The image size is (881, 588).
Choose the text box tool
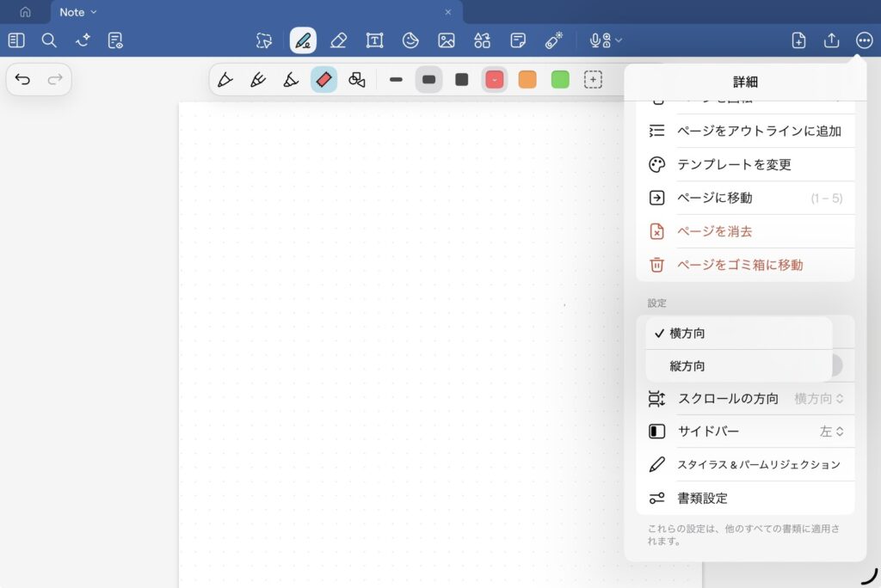pos(374,40)
